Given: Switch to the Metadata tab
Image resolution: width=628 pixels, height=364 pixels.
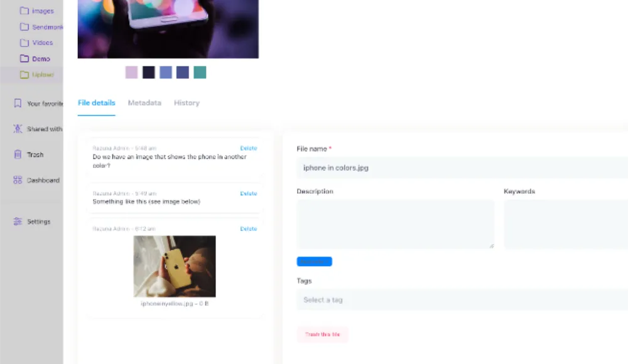Looking at the screenshot, I should (x=144, y=103).
